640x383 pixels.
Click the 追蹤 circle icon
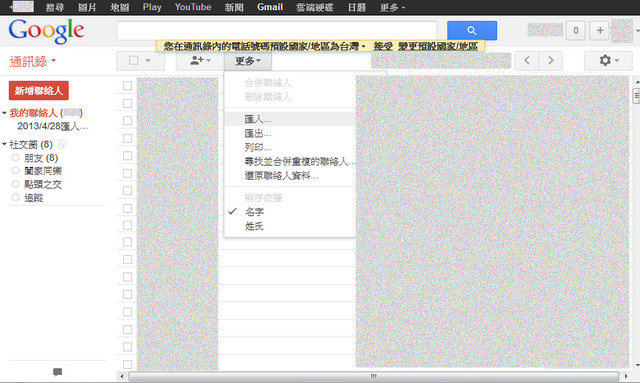click(x=16, y=198)
